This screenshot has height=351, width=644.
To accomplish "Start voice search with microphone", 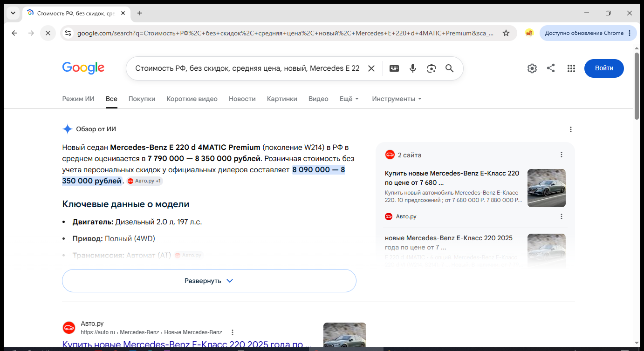I will click(x=413, y=68).
